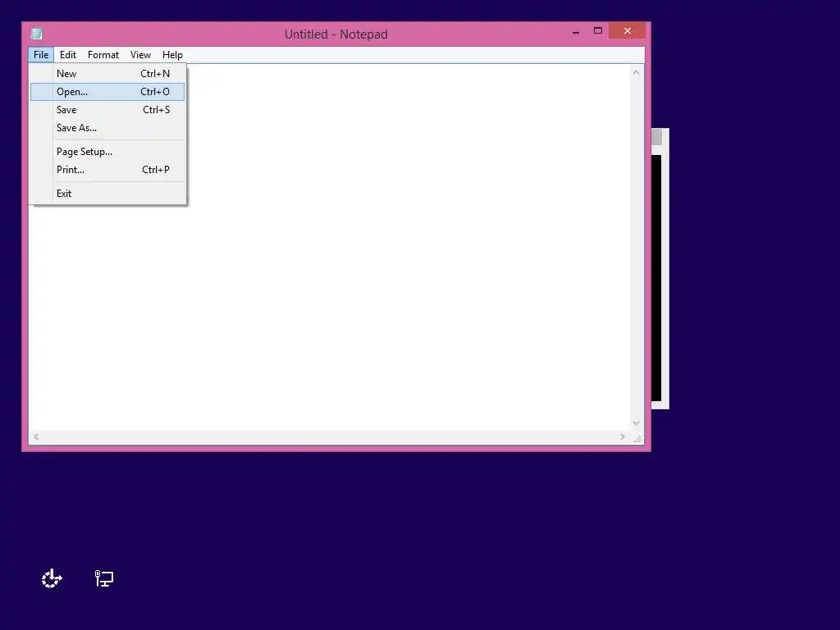
Task: Open the Format menu
Action: 103,55
